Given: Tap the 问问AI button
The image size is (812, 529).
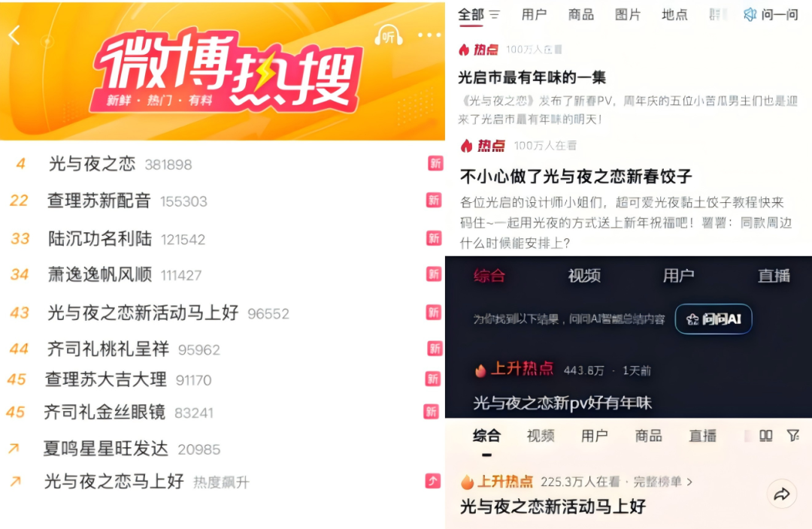Looking at the screenshot, I should coord(714,319).
